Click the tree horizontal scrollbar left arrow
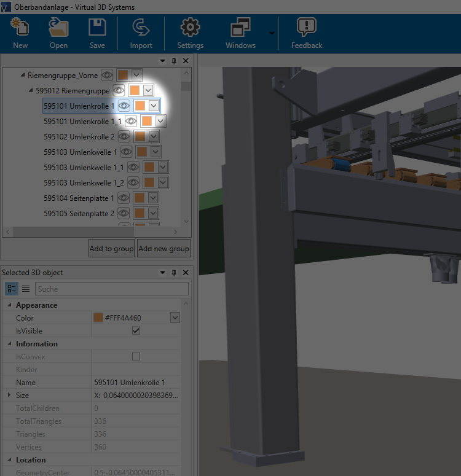The height and width of the screenshot is (476, 461). [8, 232]
